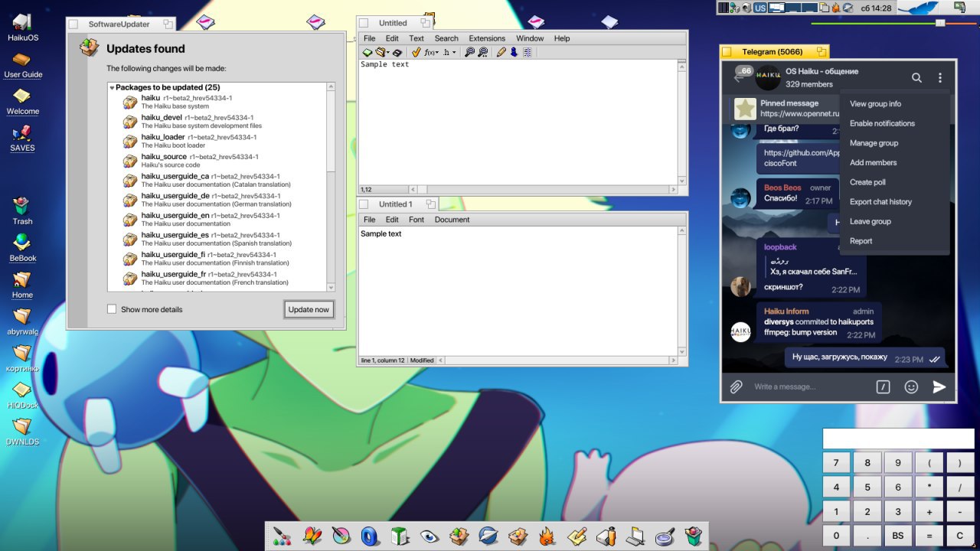Launch the eye icon in dock
This screenshot has height=551, width=980.
430,536
